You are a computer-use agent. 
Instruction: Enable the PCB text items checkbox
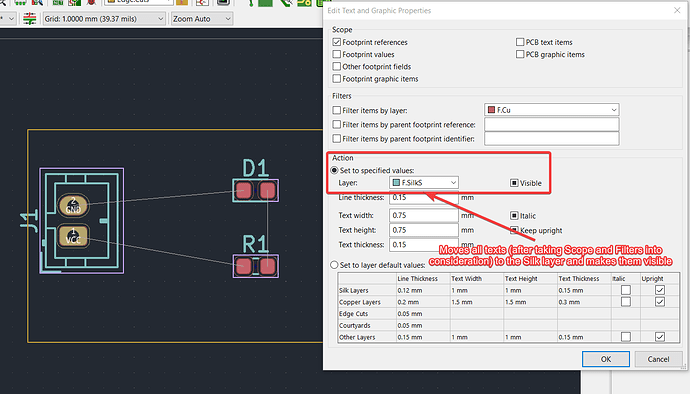point(520,42)
